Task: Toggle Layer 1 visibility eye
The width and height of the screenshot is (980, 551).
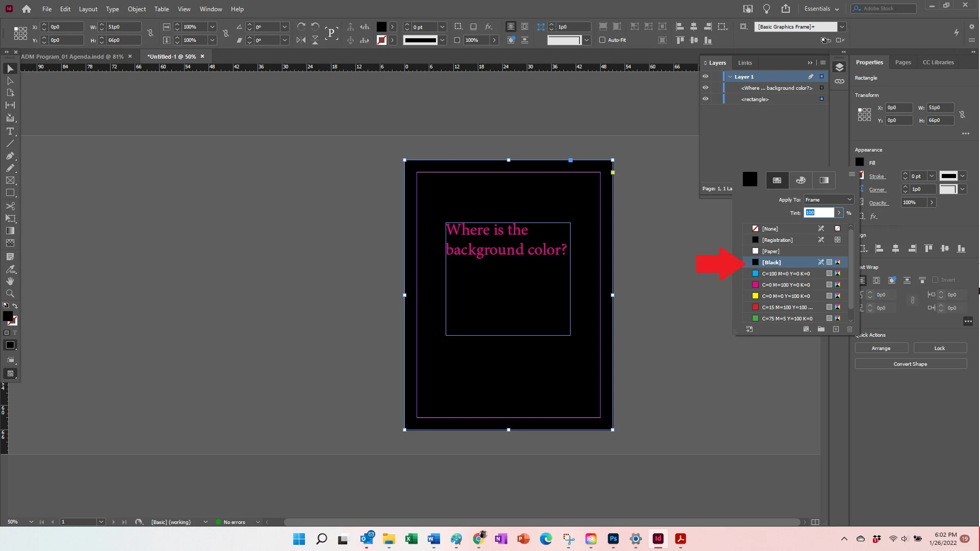Action: pyautogui.click(x=705, y=77)
